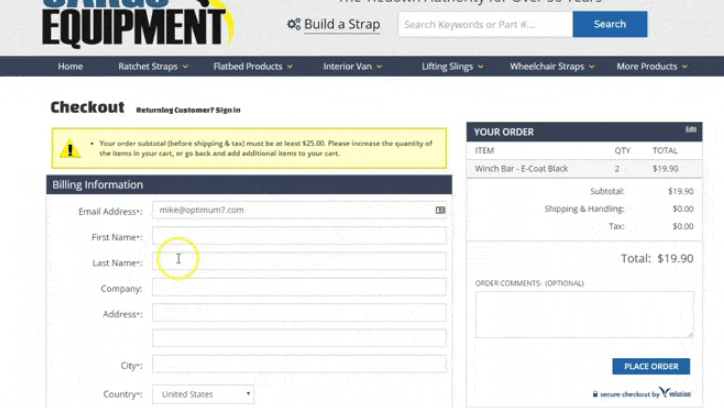The image size is (724, 408).
Task: Click the blue Search button
Action: [610, 24]
